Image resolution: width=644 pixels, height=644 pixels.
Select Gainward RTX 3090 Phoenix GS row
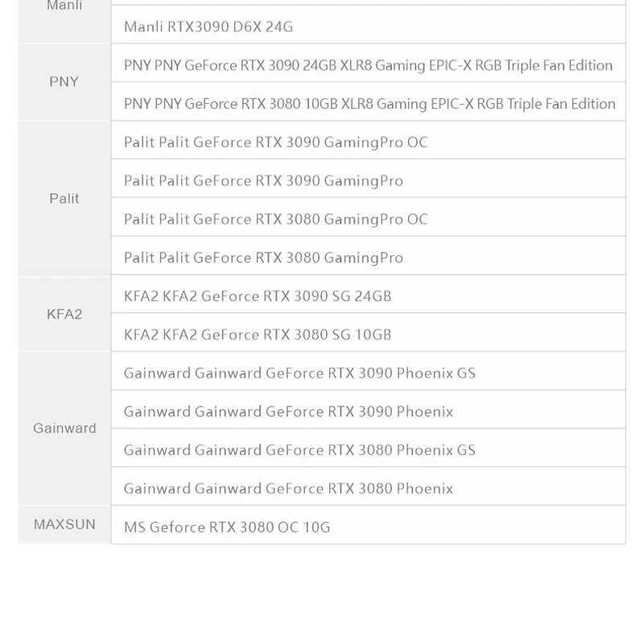pos(299,373)
